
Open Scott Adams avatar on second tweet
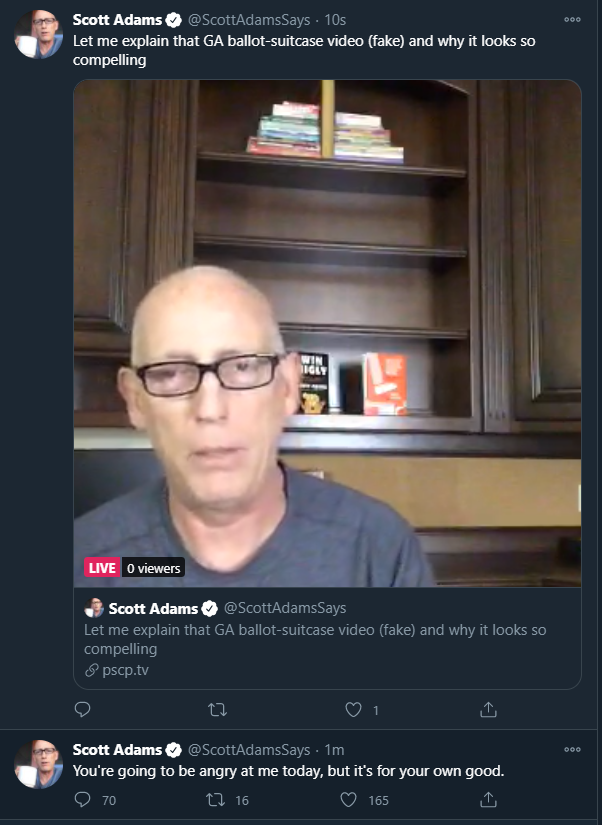[x=38, y=764]
